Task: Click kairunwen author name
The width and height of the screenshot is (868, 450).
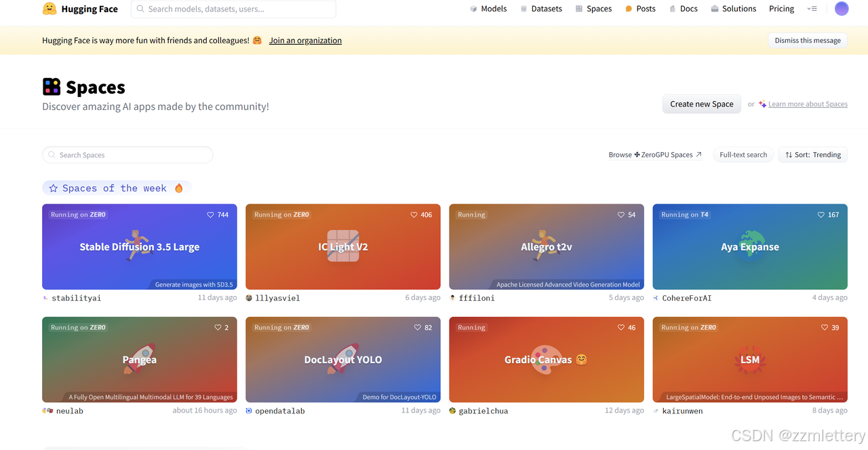Action: [682, 411]
